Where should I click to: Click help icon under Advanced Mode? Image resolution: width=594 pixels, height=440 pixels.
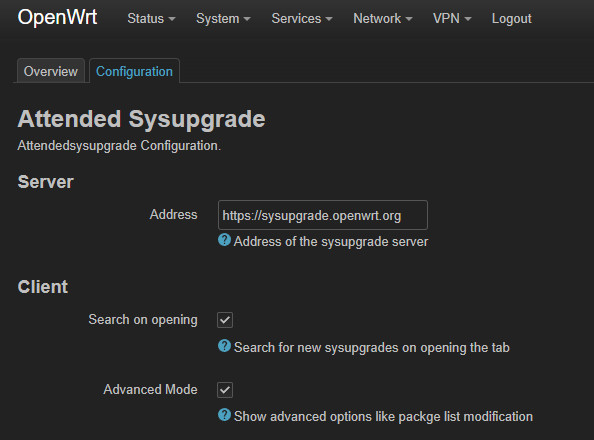224,415
